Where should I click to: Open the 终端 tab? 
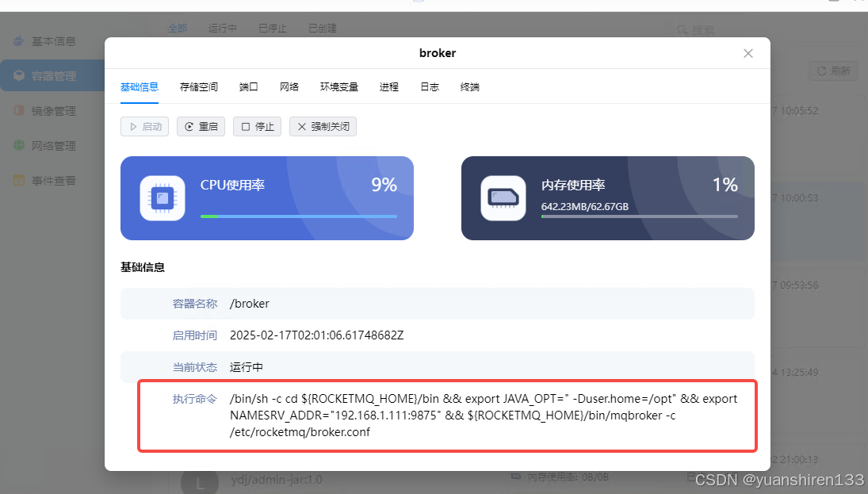(x=469, y=87)
